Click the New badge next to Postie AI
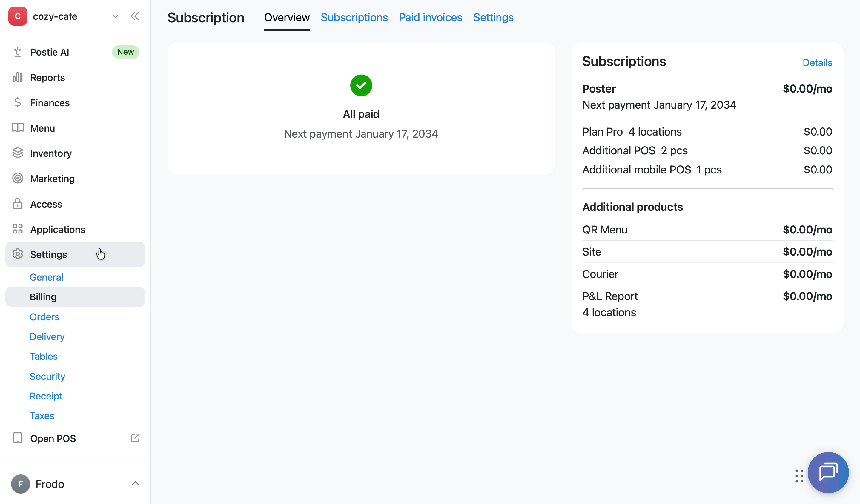 [126, 52]
